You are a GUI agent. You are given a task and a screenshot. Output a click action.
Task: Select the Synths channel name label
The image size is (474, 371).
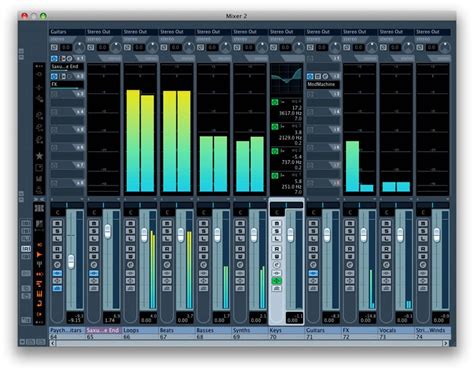click(x=250, y=330)
